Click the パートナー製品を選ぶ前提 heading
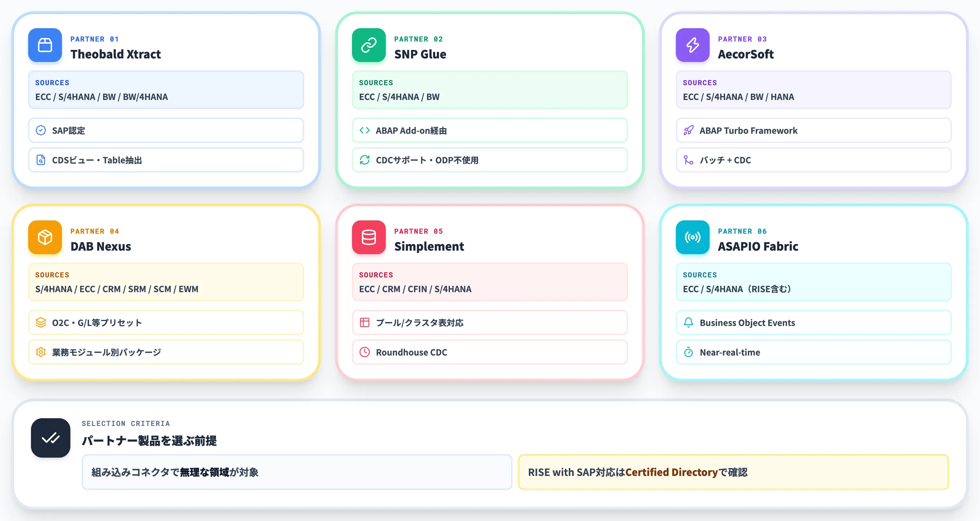 point(149,440)
